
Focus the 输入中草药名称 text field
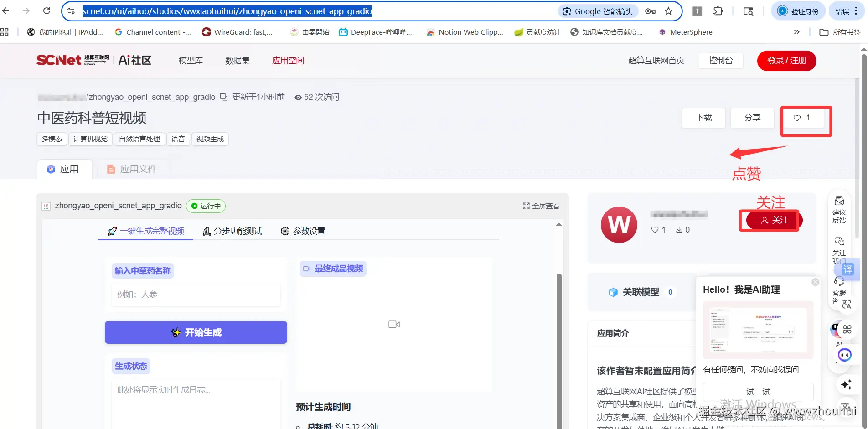(196, 295)
